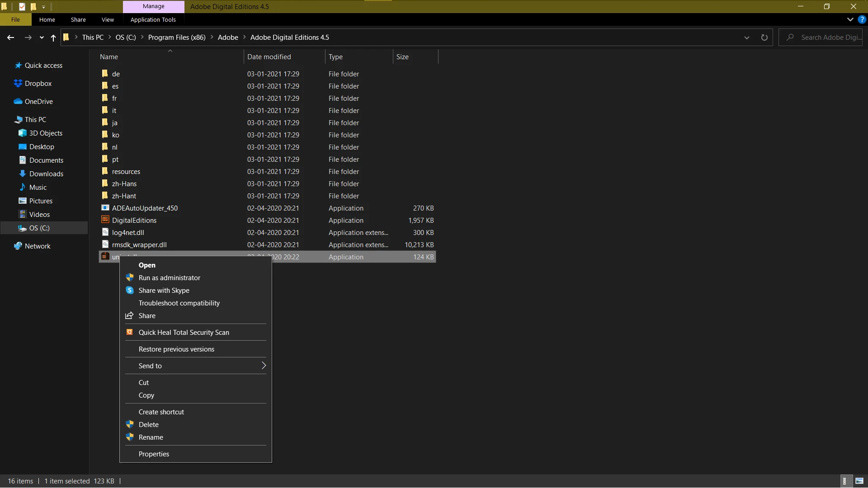This screenshot has height=488, width=868.
Task: Click Program Files (x86) in breadcrumb path
Action: [177, 38]
